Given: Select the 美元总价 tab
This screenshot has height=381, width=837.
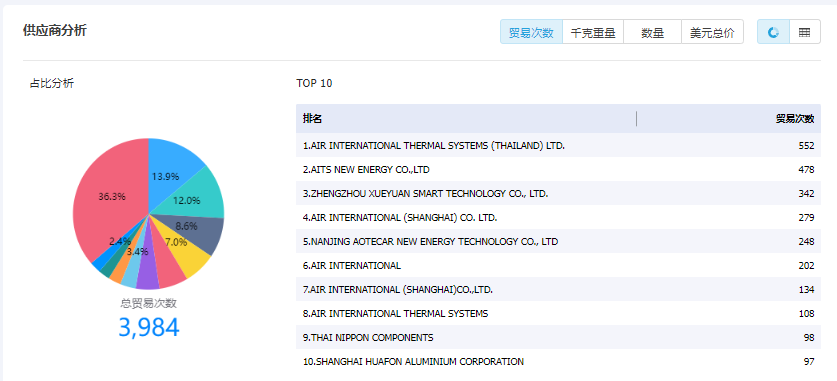Looking at the screenshot, I should [712, 32].
